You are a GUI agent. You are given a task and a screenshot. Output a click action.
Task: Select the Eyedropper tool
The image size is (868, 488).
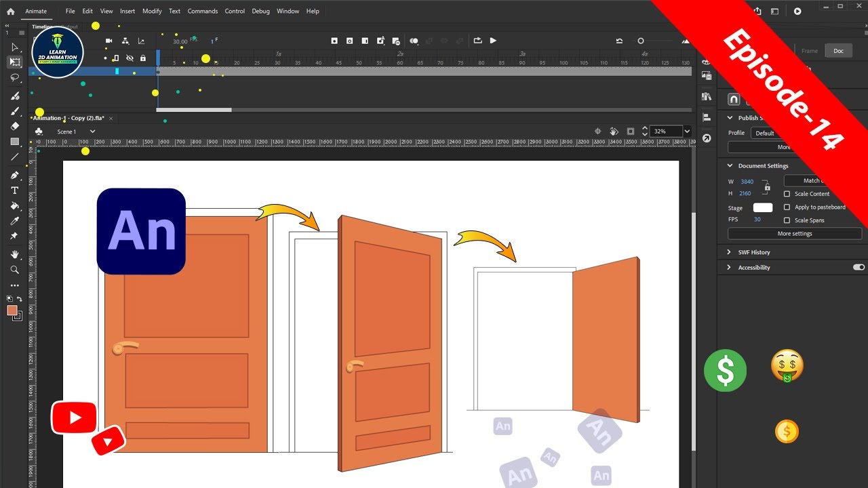coord(14,221)
